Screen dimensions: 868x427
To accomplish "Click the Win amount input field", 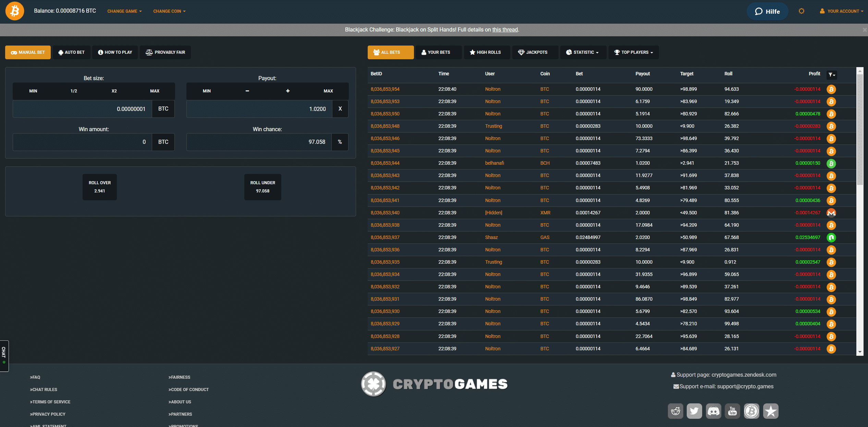I will coord(82,142).
